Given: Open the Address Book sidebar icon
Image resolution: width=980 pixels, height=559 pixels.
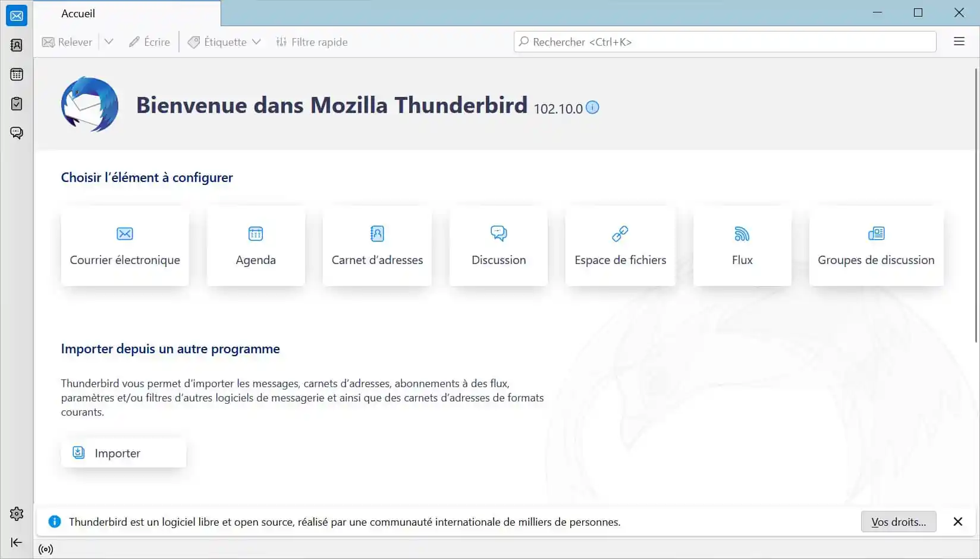Looking at the screenshot, I should point(17,45).
